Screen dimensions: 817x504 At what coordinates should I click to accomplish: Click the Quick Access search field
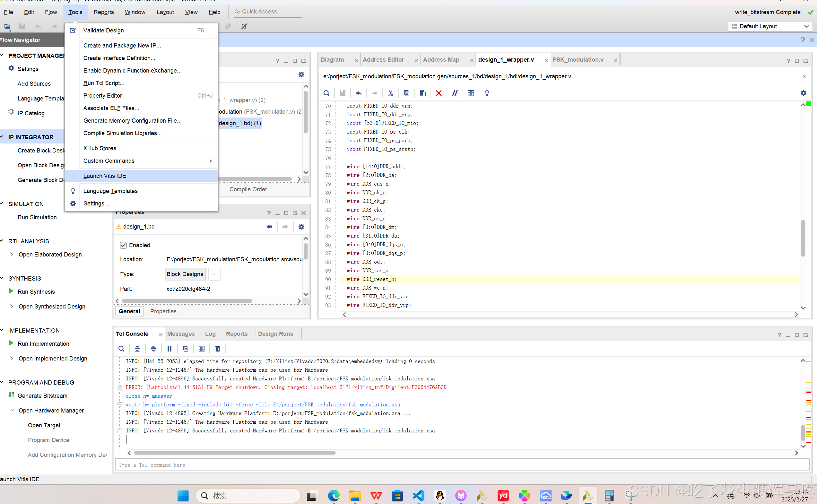[268, 12]
